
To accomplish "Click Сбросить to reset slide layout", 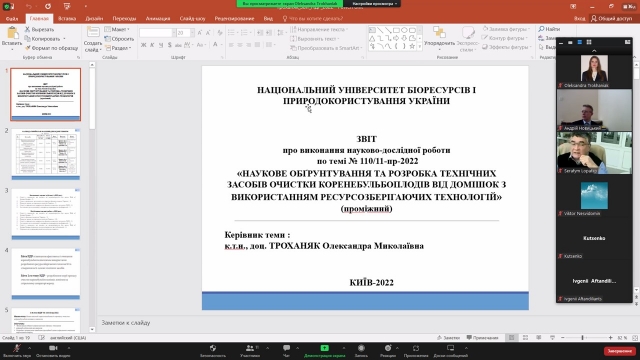I will pos(119,39).
